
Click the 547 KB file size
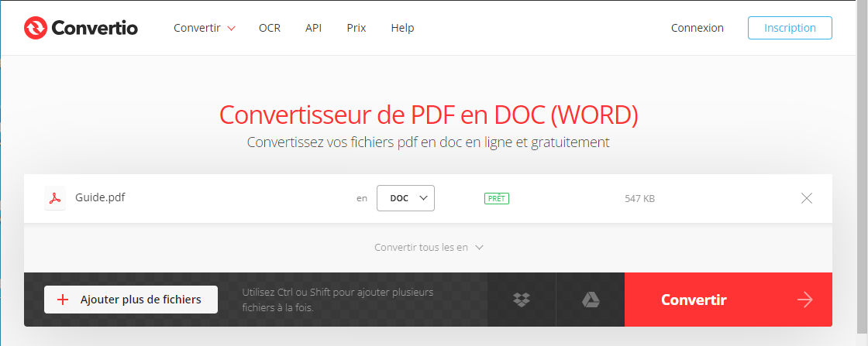[x=640, y=198]
